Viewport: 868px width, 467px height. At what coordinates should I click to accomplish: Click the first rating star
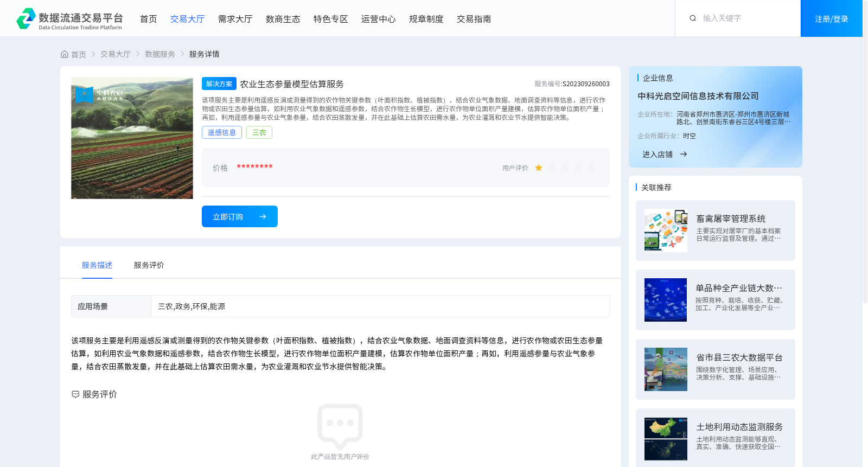point(539,168)
